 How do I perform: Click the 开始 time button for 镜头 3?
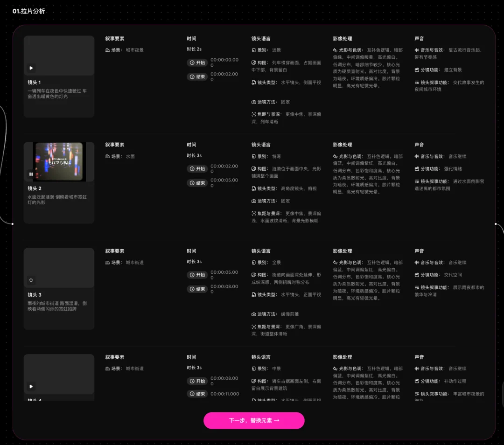197,275
